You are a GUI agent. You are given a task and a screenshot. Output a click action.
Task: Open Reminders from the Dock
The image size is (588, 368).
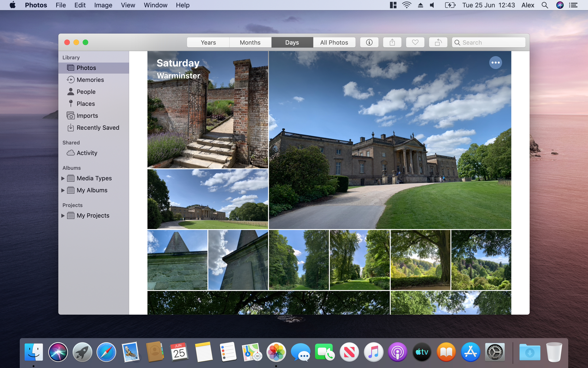pyautogui.click(x=228, y=352)
